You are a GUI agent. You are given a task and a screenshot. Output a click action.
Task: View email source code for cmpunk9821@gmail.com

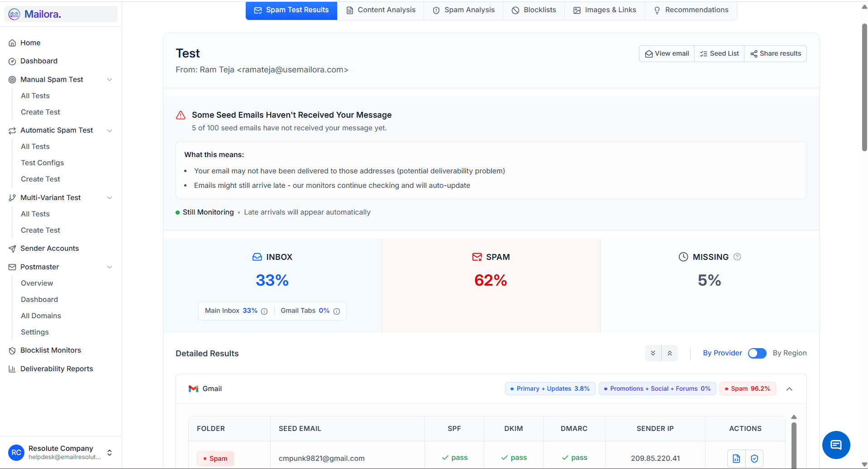[736, 458]
